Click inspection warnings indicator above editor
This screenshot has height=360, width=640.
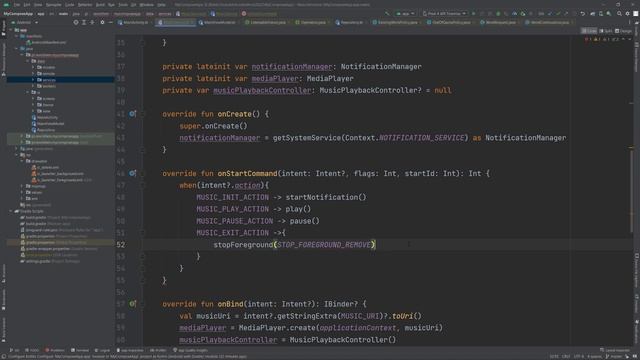pyautogui.click(x=603, y=39)
